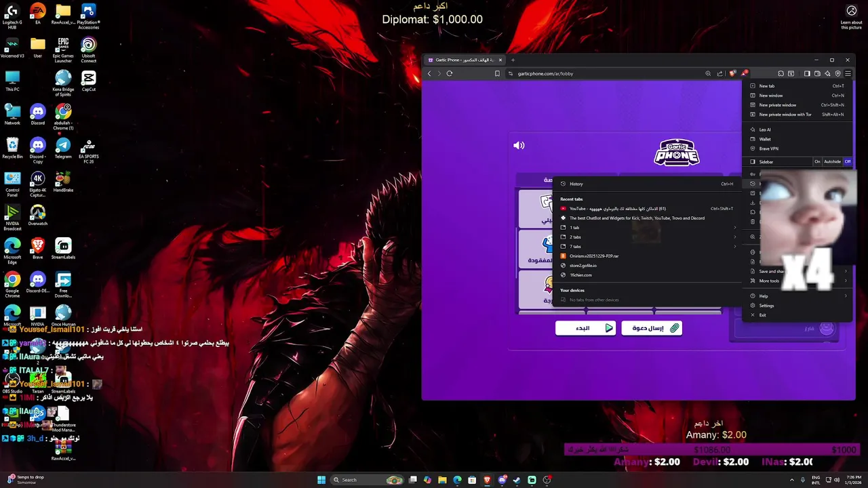Screen dimensions: 868x488
Task: Expand the Help submenu
Action: (798, 296)
